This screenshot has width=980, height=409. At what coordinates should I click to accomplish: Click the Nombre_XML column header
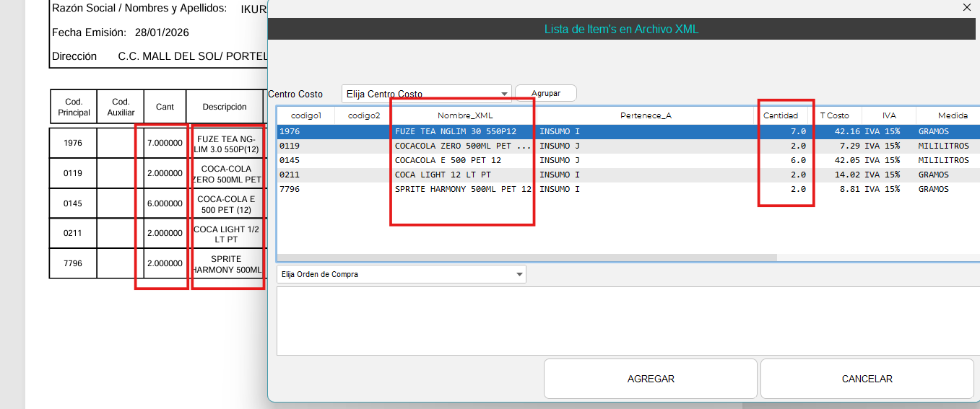[464, 115]
